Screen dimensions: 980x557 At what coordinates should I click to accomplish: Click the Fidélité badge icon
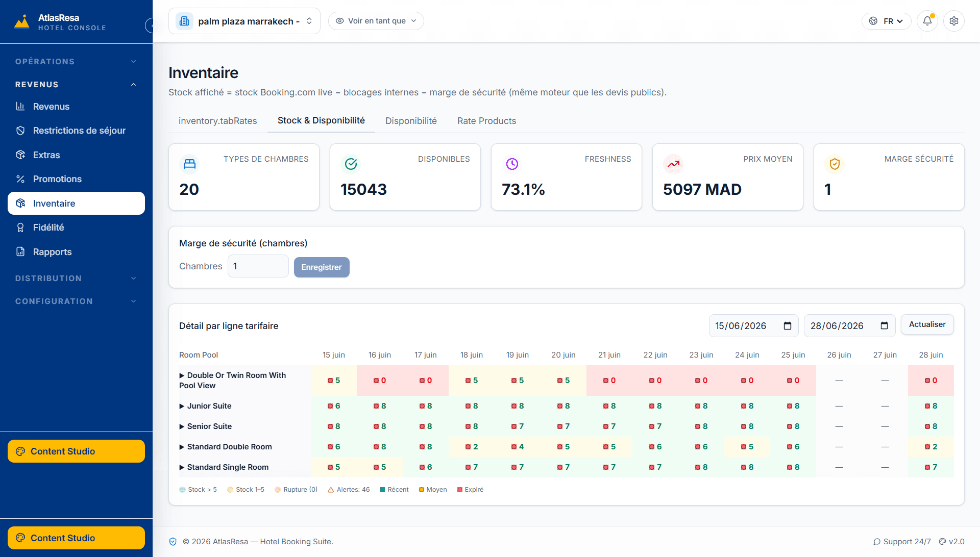tap(20, 227)
